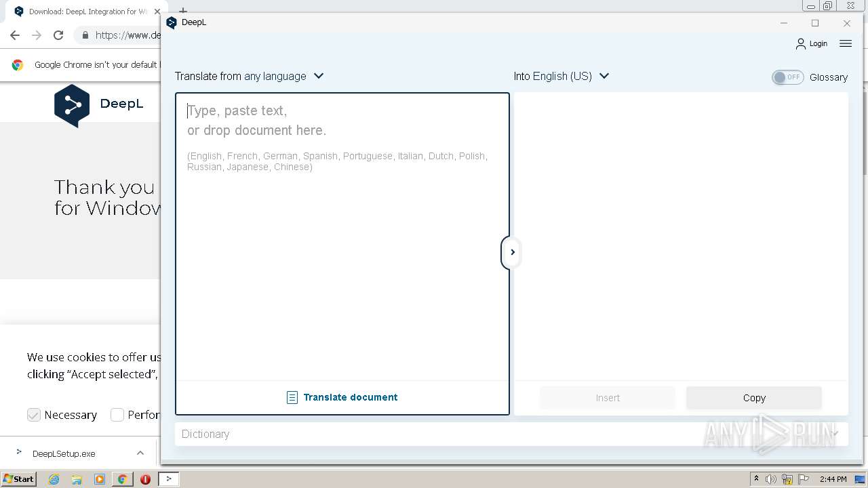Copy the translated text
The width and height of the screenshot is (868, 488).
pos(754,398)
